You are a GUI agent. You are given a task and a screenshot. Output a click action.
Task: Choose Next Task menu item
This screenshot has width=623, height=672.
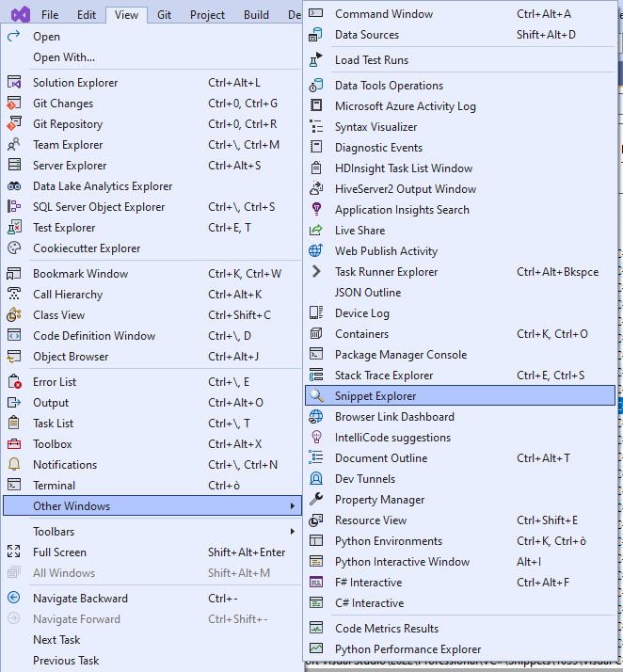coord(152,639)
